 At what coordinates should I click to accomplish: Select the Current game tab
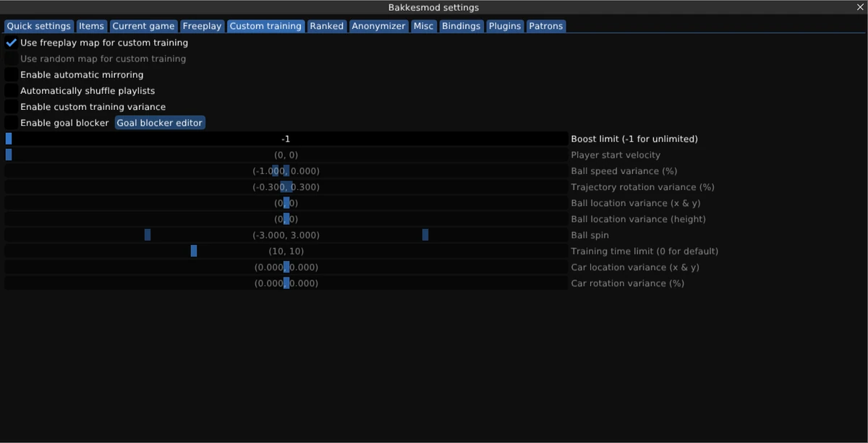coord(143,25)
